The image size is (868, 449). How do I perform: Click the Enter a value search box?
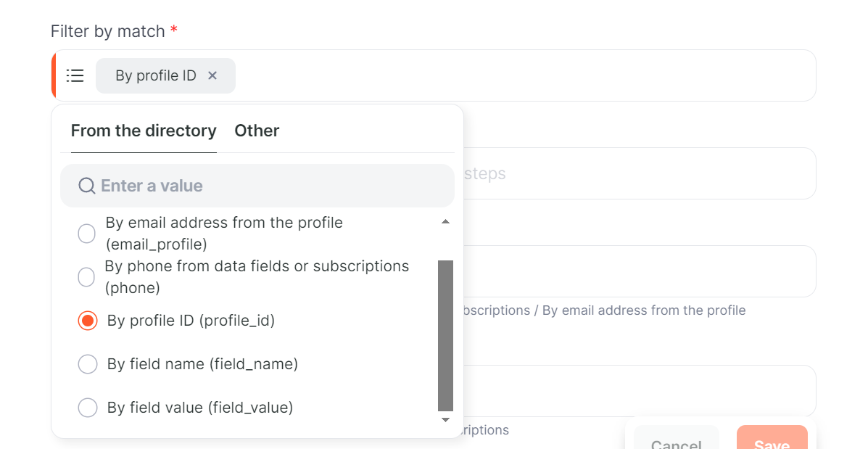tap(257, 186)
